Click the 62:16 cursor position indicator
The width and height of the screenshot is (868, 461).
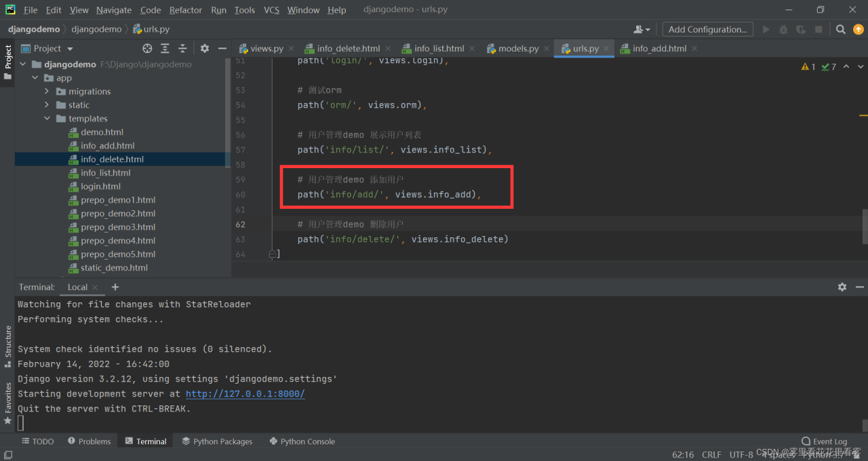point(683,454)
